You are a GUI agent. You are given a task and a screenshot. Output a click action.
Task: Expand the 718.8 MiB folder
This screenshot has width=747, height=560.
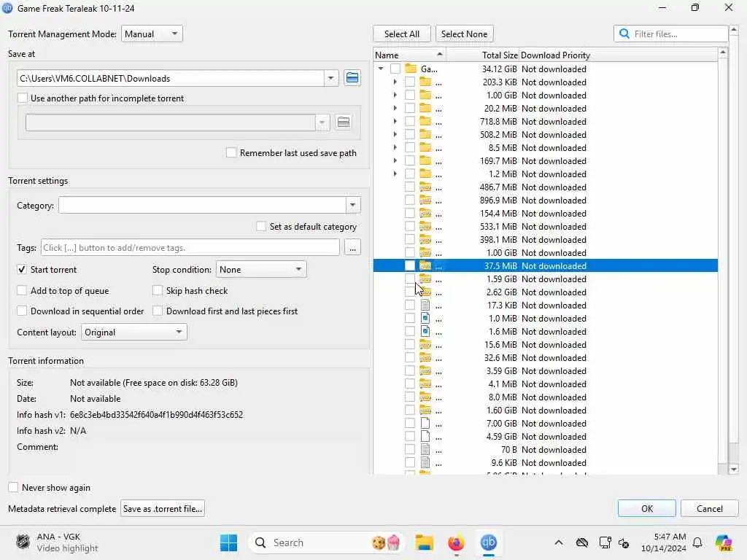coord(395,122)
